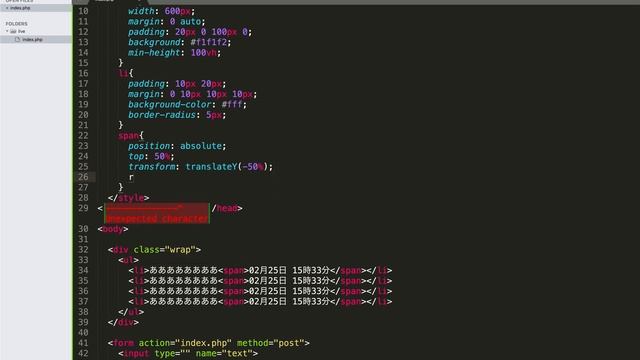This screenshot has height=360, width=640.
Task: Click the '<div class="wrap">' line
Action: coord(154,250)
